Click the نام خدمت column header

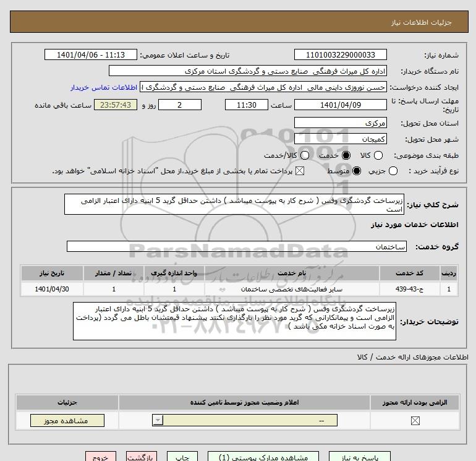[292, 273]
